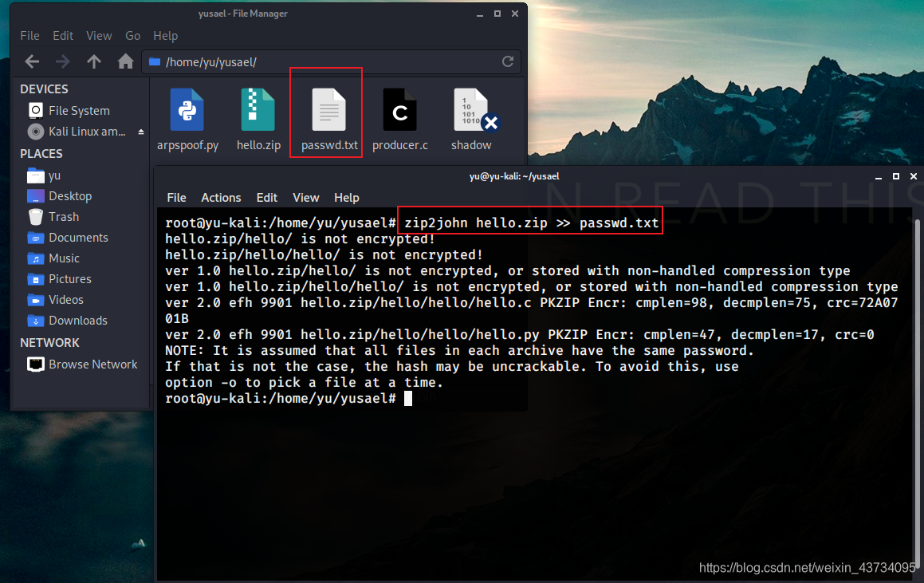Select the producer.c file
924x583 pixels.
click(x=399, y=120)
